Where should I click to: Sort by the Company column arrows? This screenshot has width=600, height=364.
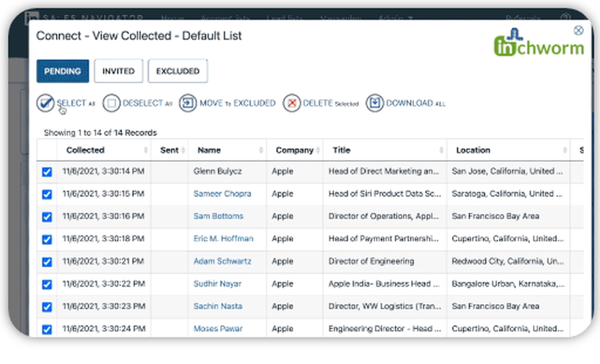click(x=318, y=150)
